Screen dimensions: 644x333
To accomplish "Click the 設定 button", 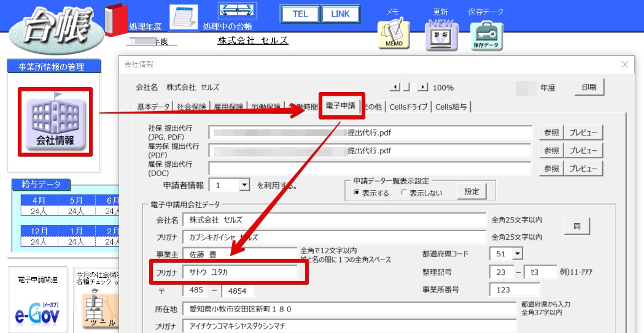I will pyautogui.click(x=471, y=191).
